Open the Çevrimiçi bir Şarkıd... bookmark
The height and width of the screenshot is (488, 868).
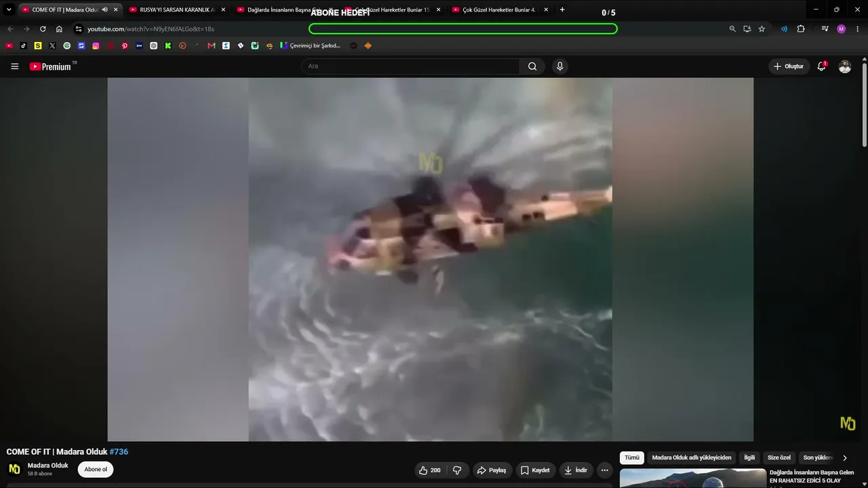click(310, 46)
